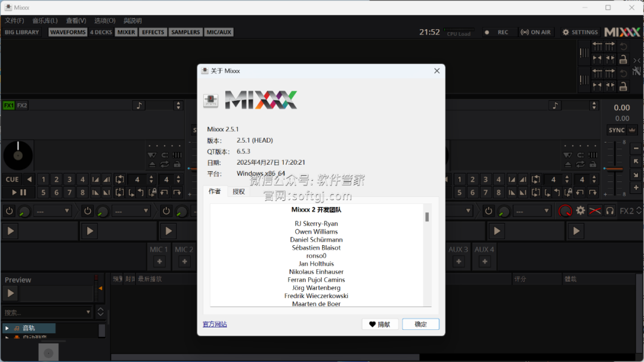Screen dimensions: 644x362
Task: Adjust the red FX2 mix knob
Action: coord(565,211)
